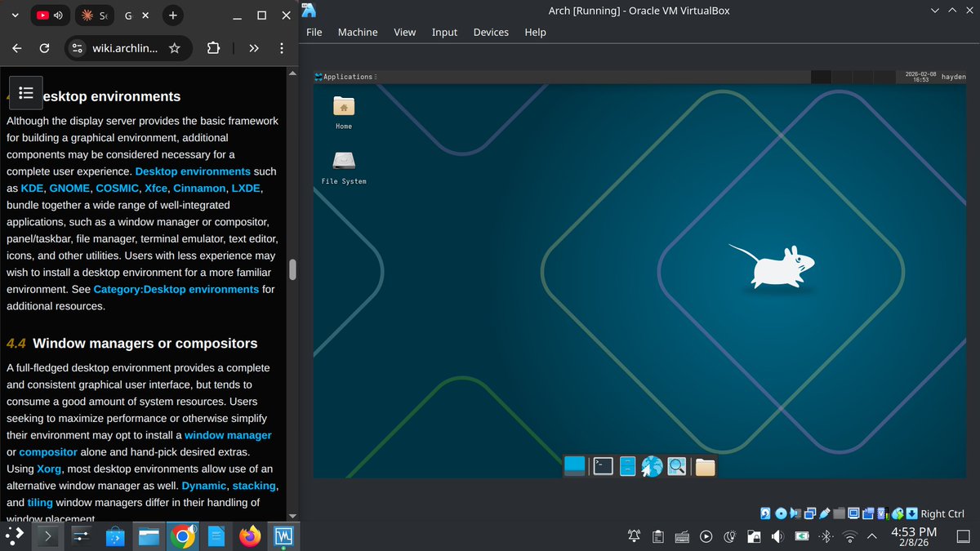Reload the Arch wiki page

[x=44, y=48]
